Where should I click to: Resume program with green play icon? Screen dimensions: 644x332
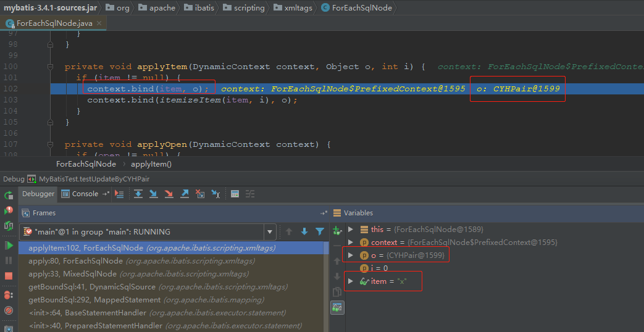[x=8, y=246]
